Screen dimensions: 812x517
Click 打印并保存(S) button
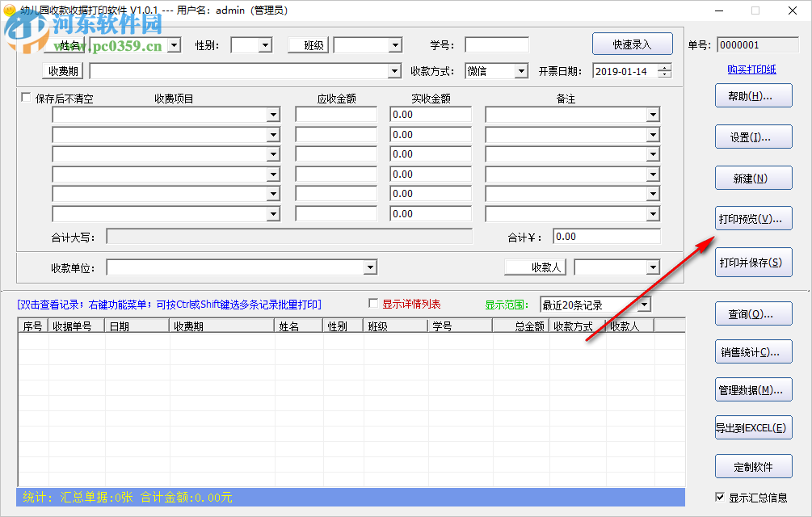pos(754,263)
